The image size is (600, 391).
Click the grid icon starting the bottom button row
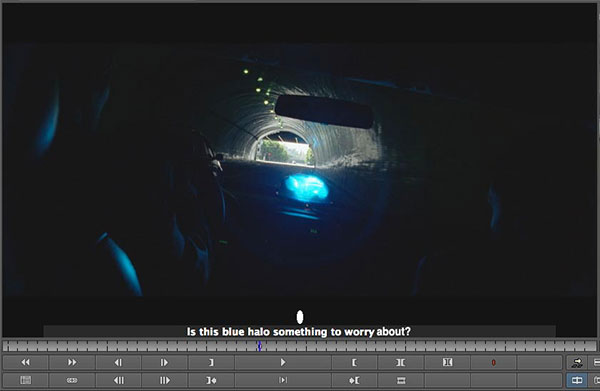[26, 380]
